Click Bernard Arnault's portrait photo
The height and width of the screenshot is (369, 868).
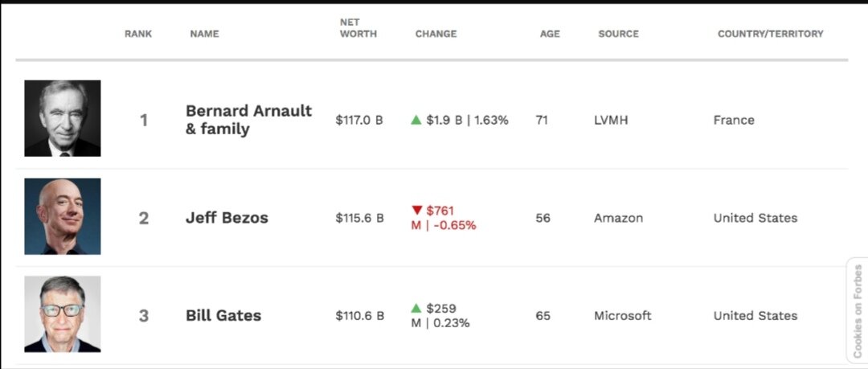coord(63,118)
